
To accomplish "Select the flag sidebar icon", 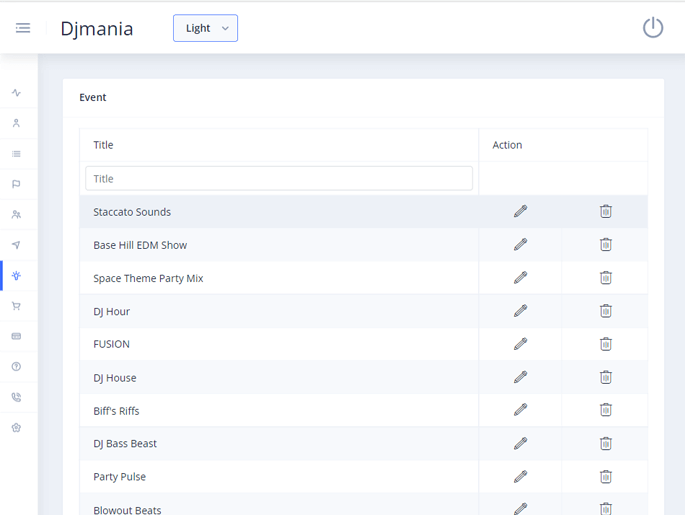I will pyautogui.click(x=16, y=184).
